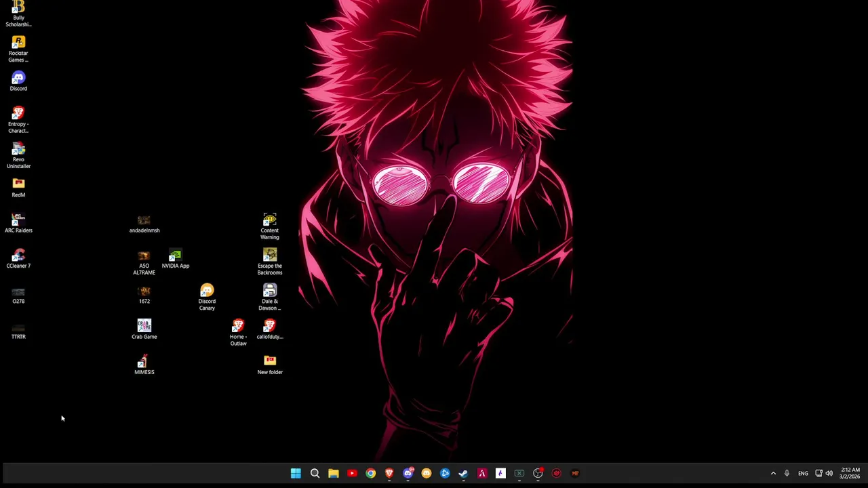
Task: Select the callofduty... desktop shortcut
Action: click(x=270, y=329)
